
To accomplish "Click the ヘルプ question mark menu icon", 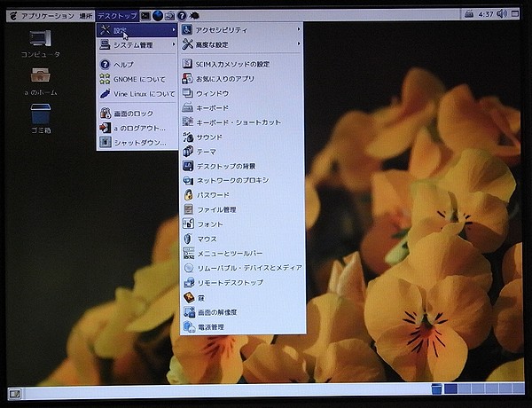I will 106,65.
